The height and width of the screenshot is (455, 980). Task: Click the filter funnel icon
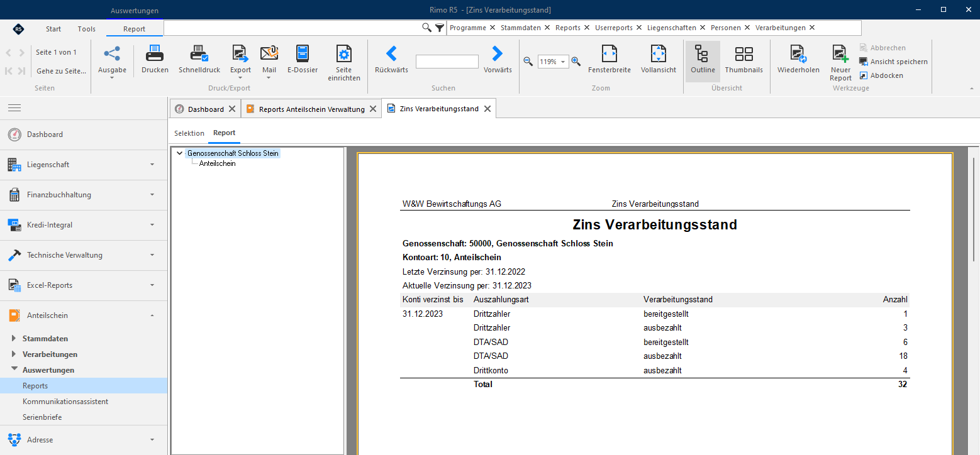point(440,28)
